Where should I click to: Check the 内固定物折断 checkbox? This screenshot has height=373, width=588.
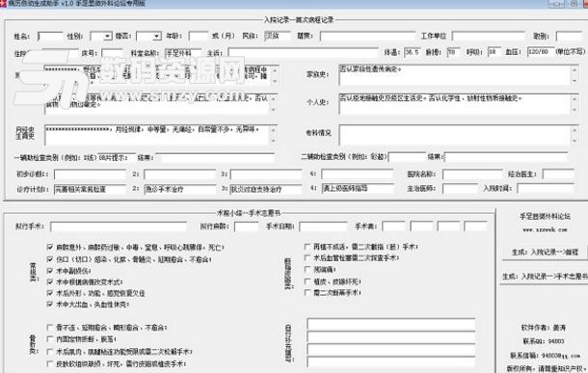pyautogui.click(x=50, y=339)
